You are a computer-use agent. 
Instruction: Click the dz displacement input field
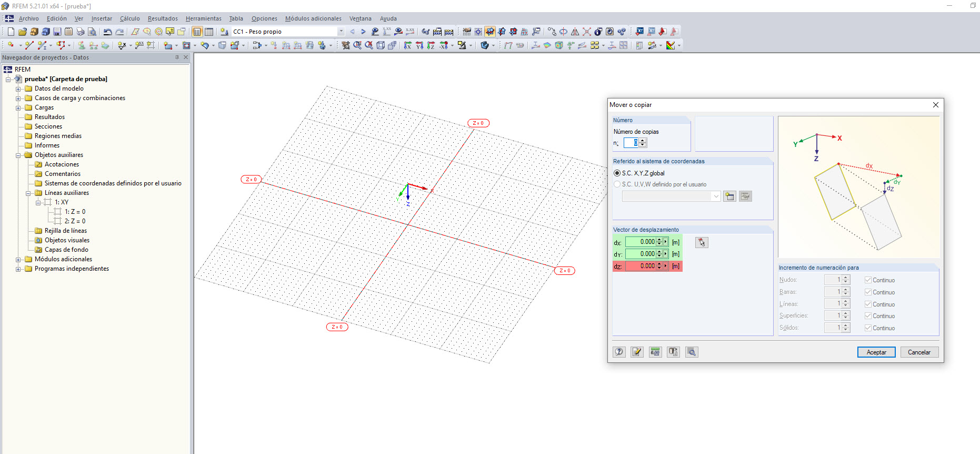(x=641, y=266)
